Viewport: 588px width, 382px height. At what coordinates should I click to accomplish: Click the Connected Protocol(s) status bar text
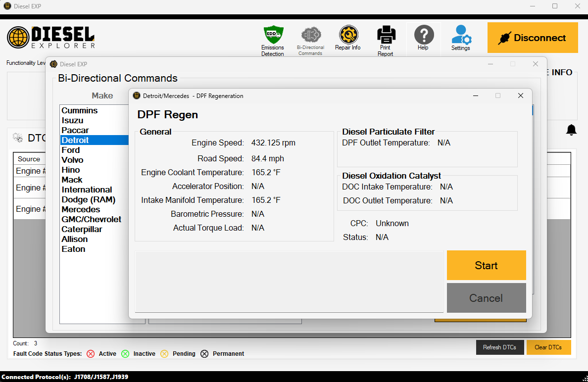[65, 377]
